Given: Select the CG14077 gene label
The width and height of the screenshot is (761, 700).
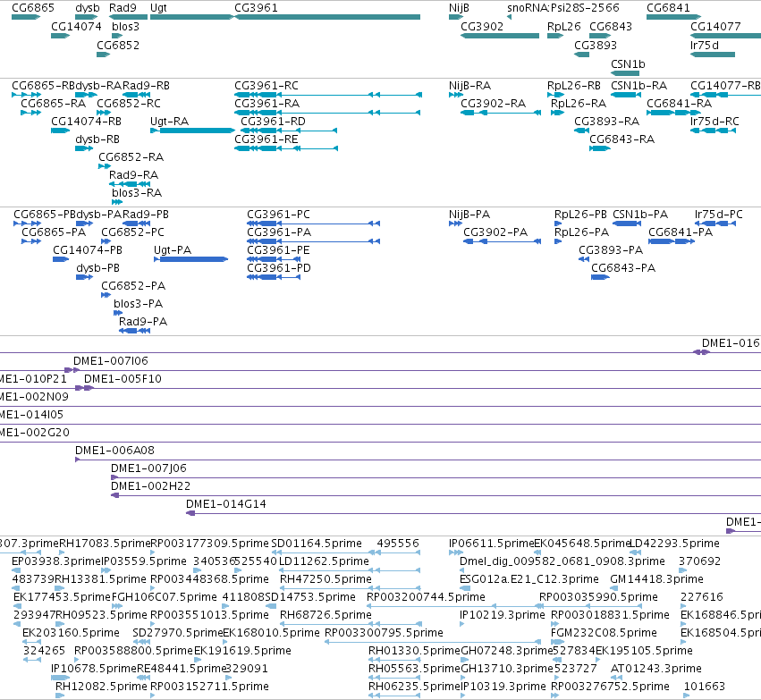Looking at the screenshot, I should pyautogui.click(x=715, y=27).
